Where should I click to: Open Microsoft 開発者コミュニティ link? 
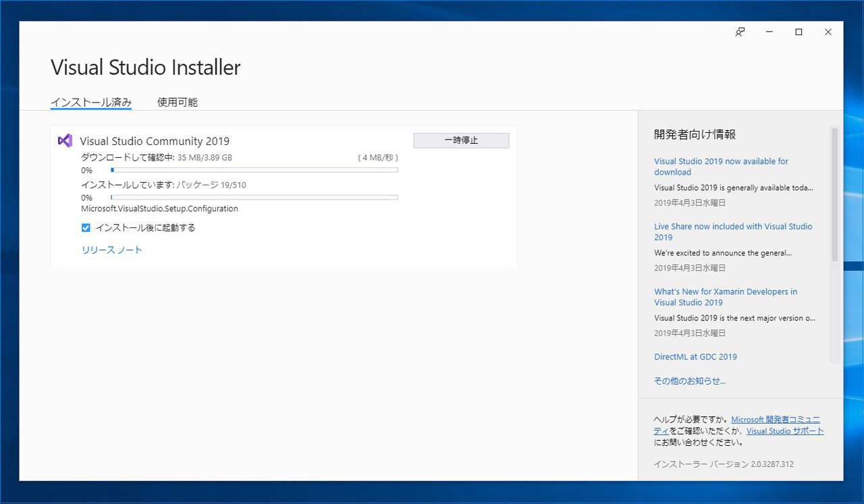pyautogui.click(x=776, y=420)
